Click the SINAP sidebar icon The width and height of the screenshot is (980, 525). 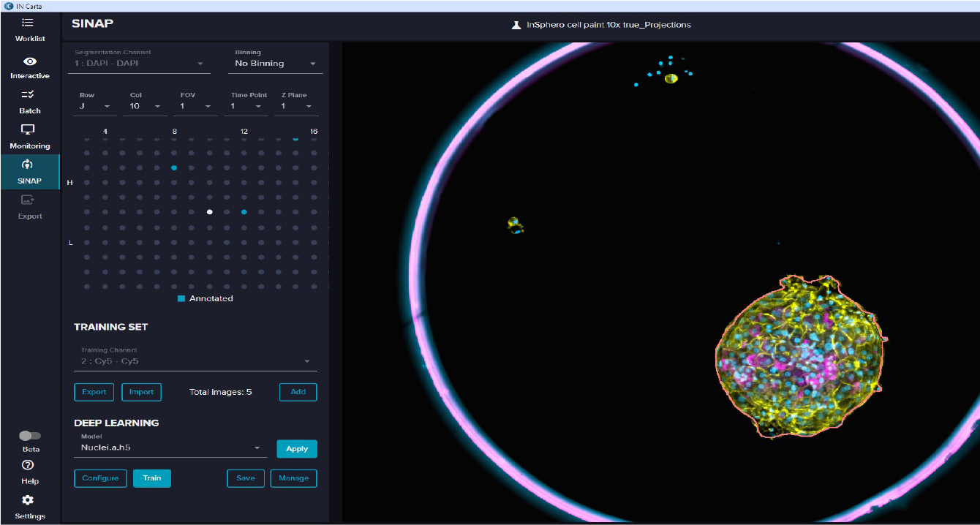[x=28, y=165]
